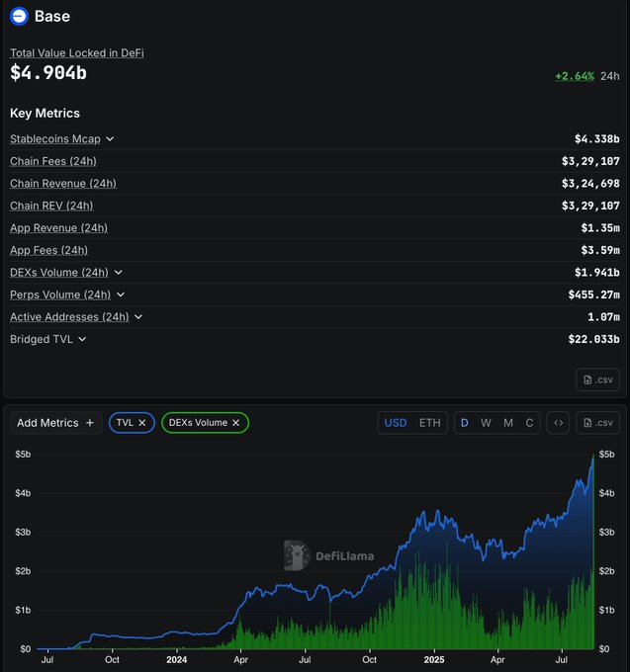Click the Perps Volume (24h) label

coord(60,294)
